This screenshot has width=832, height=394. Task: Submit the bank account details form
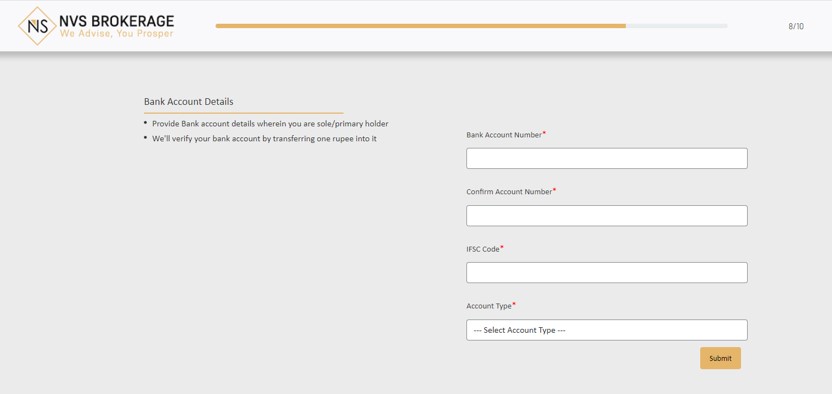coord(720,358)
